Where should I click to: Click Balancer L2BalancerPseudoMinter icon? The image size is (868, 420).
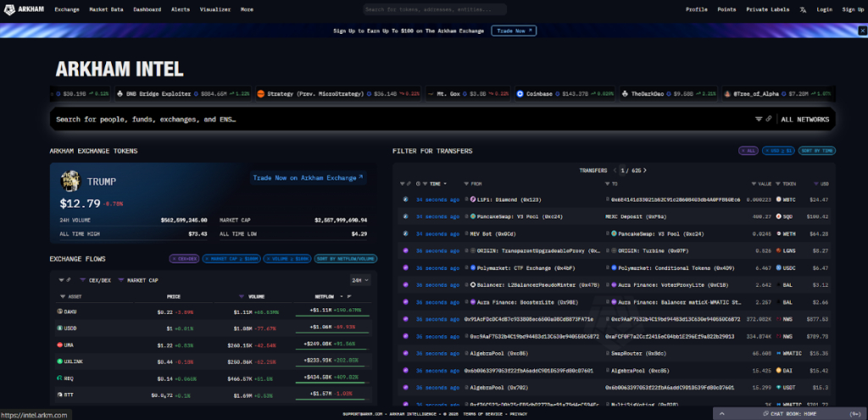tap(473, 285)
